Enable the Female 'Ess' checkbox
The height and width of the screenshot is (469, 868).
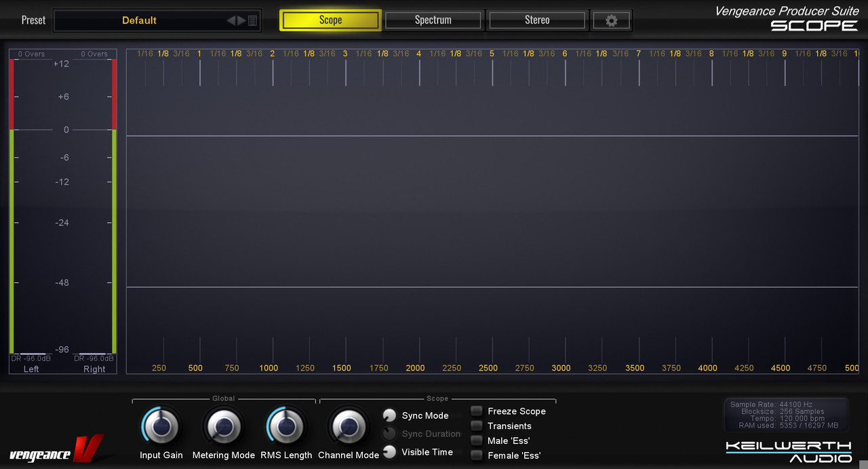pos(477,455)
